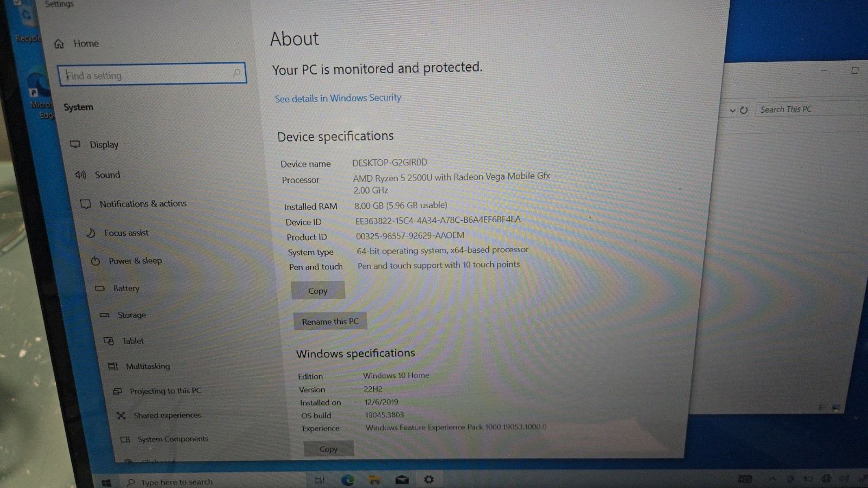The image size is (868, 488).
Task: Click the Tablet icon in sidebar
Action: point(108,341)
